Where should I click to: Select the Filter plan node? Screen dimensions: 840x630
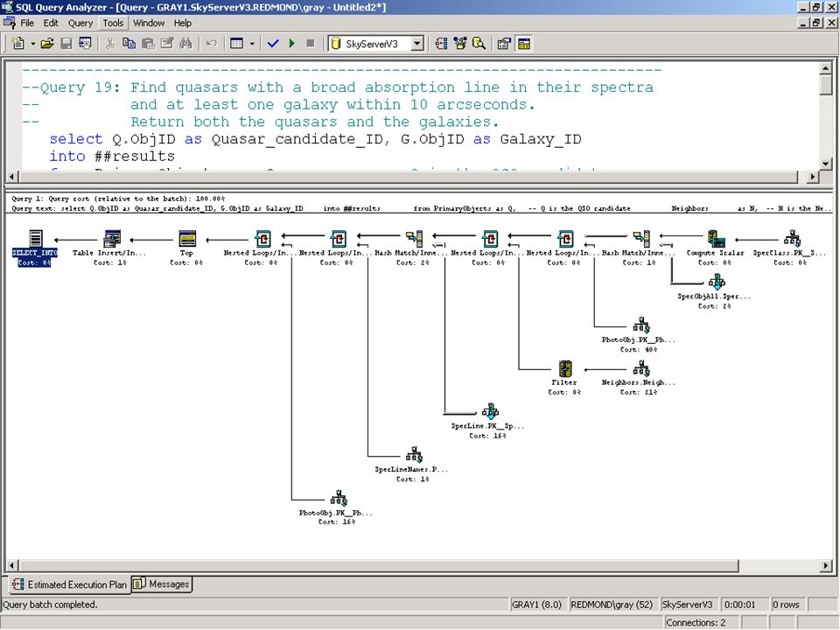pyautogui.click(x=564, y=377)
